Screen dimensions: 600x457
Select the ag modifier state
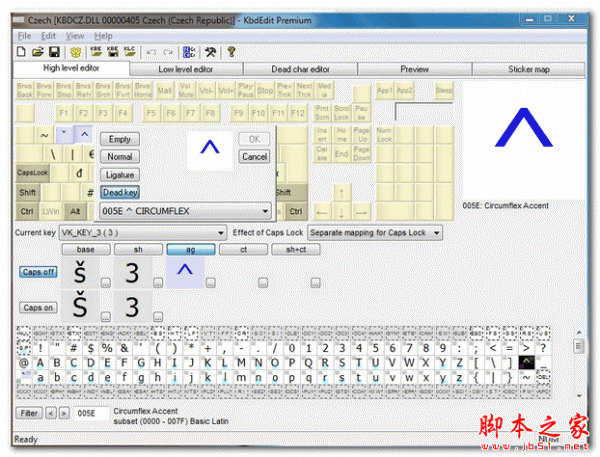coord(191,250)
